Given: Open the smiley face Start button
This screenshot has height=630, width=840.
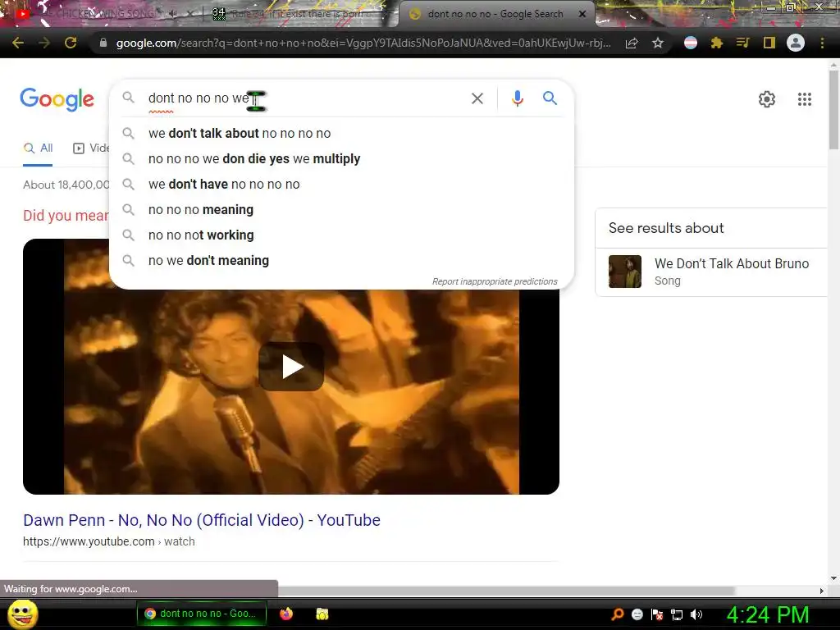Looking at the screenshot, I should (x=22, y=614).
